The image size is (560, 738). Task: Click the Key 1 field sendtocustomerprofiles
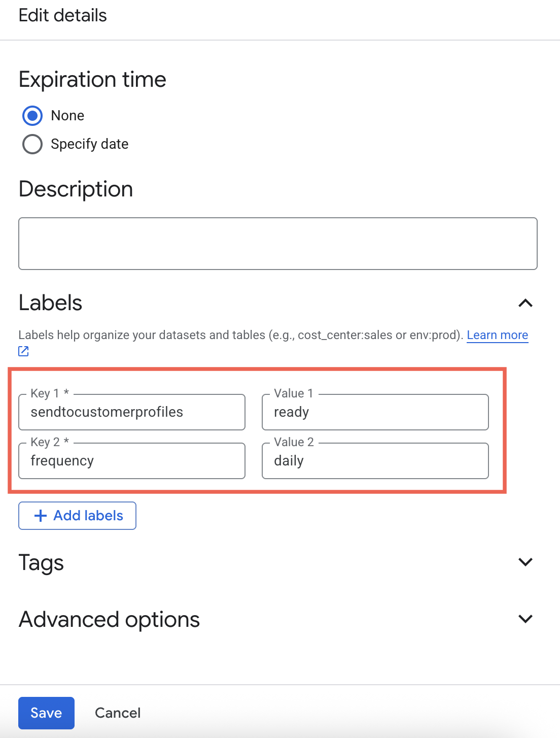[x=132, y=412]
